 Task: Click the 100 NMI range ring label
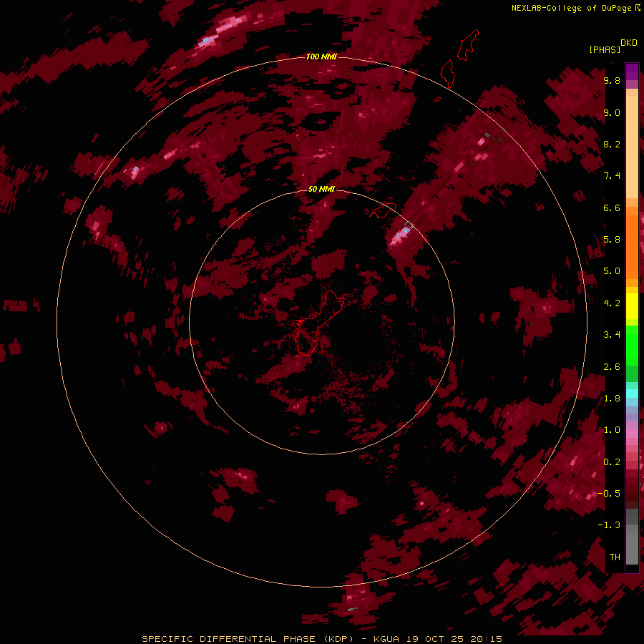[x=321, y=57]
